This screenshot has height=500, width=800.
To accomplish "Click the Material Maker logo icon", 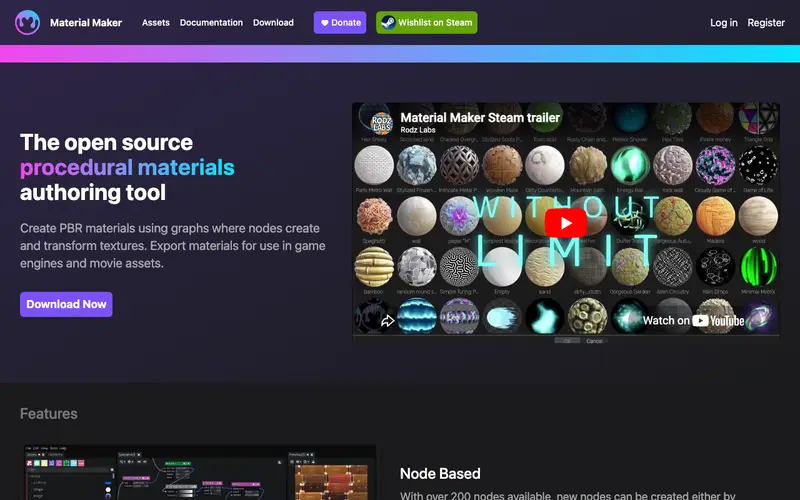I will [27, 22].
